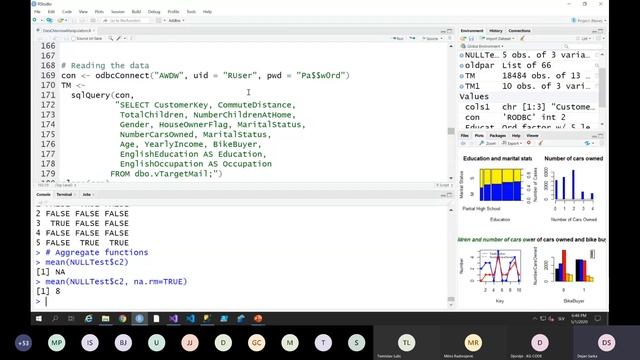Screen dimensions: 640x360
Task: Switch to the History tab
Action: pyautogui.click(x=496, y=31)
